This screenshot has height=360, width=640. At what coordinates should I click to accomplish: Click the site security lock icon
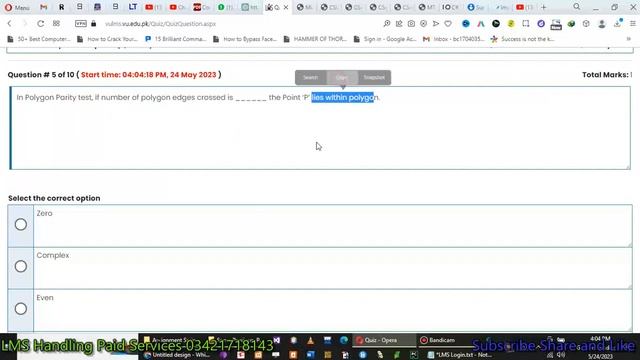click(x=94, y=24)
